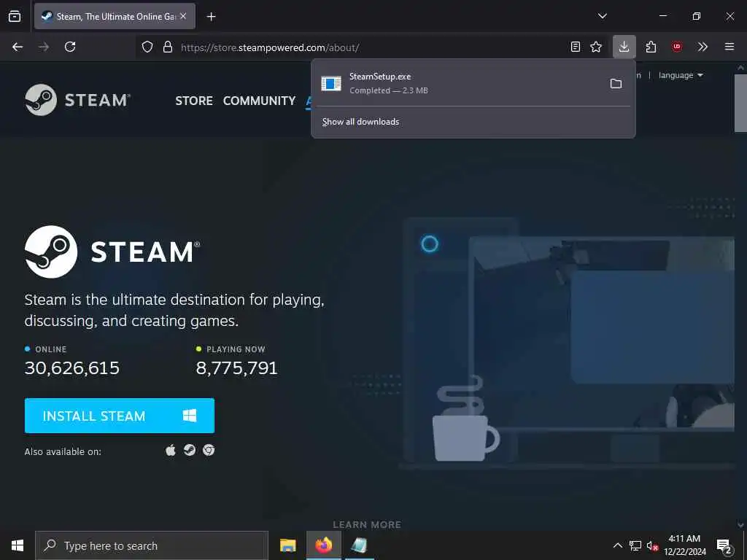
Task: Open the extensions puzzle icon
Action: click(651, 47)
